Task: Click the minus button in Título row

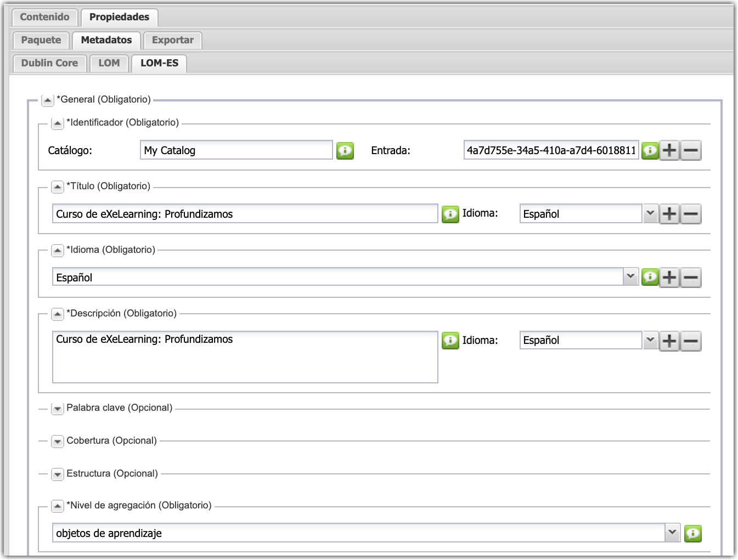Action: pos(691,214)
